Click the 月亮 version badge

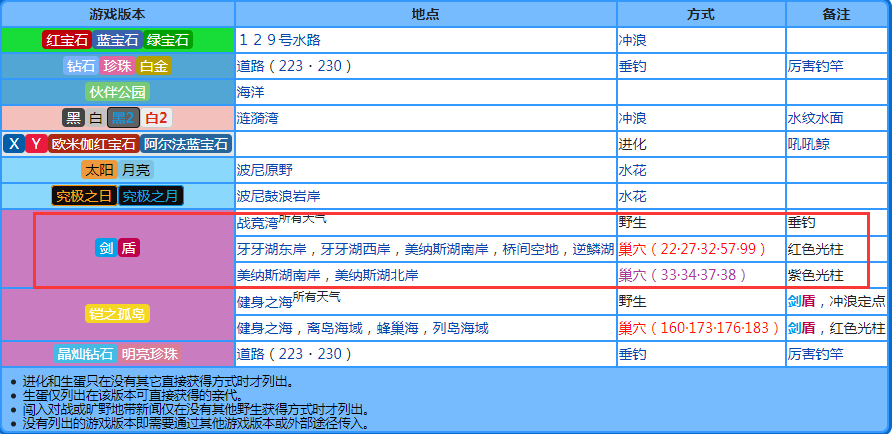(137, 170)
